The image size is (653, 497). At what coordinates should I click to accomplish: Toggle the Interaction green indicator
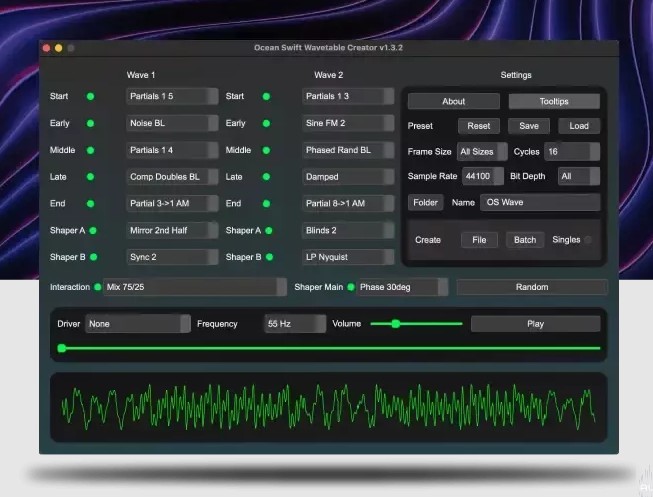tap(97, 287)
